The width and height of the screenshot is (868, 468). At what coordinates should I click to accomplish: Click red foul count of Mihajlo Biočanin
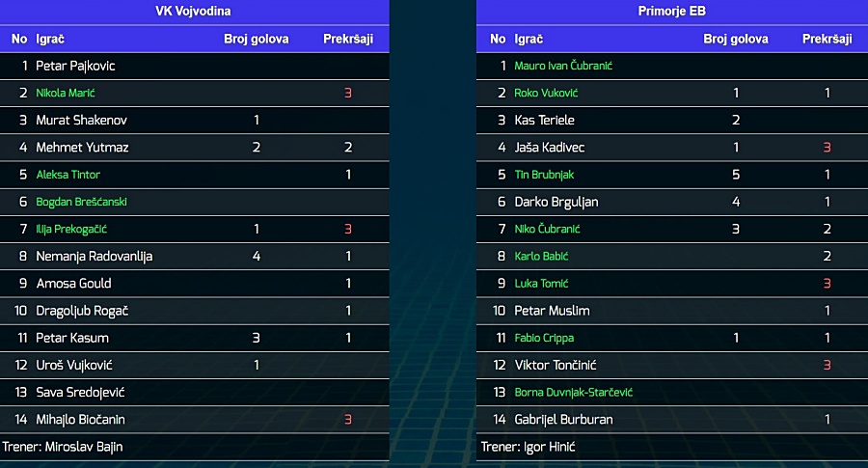click(x=348, y=419)
